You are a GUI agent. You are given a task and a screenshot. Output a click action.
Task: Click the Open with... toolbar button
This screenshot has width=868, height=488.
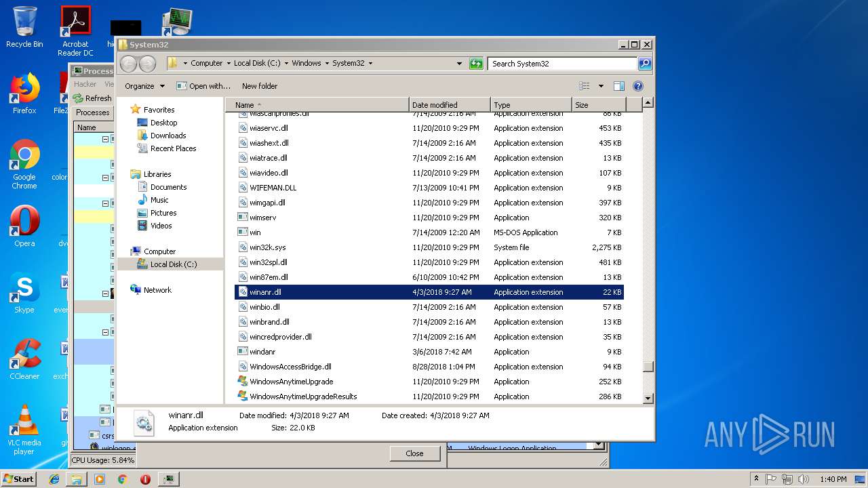(203, 86)
